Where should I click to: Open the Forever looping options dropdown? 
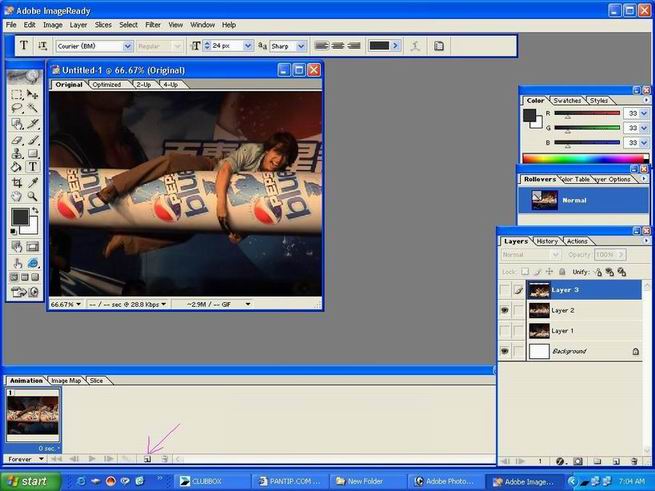[x=41, y=459]
